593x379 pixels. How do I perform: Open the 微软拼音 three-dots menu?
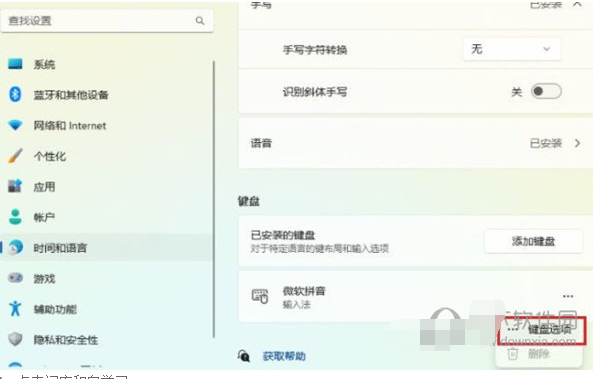pyautogui.click(x=568, y=296)
